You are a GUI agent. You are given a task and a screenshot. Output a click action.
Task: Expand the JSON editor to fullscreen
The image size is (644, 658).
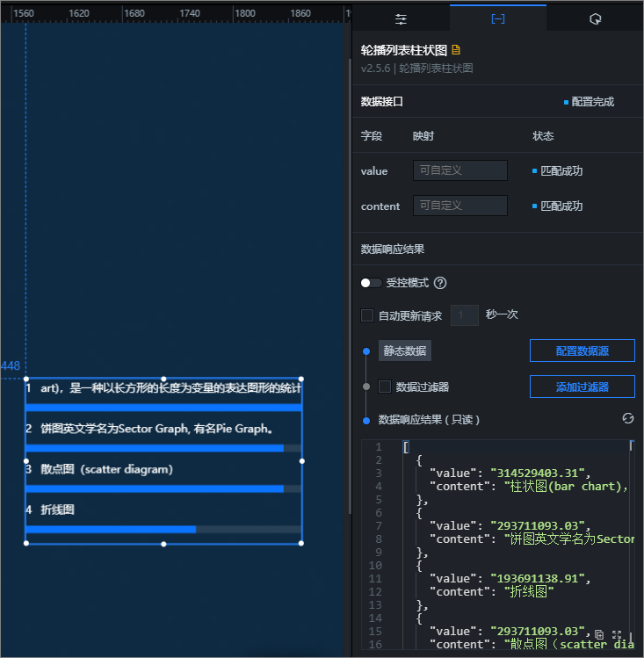point(616,634)
